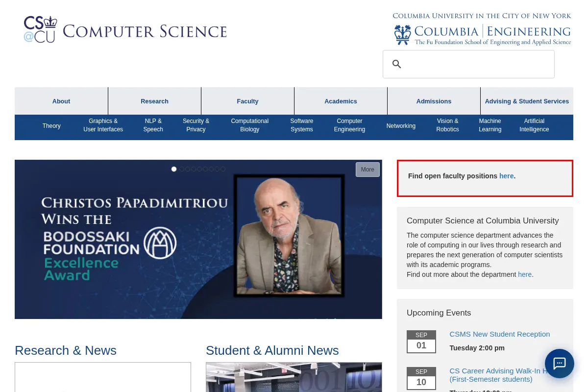Open Advising & Student Services menu
The height and width of the screenshot is (392, 588).
pyautogui.click(x=527, y=101)
